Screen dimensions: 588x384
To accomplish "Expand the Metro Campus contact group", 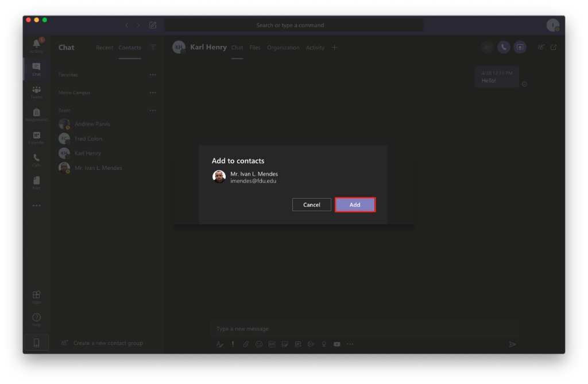I will tap(74, 92).
